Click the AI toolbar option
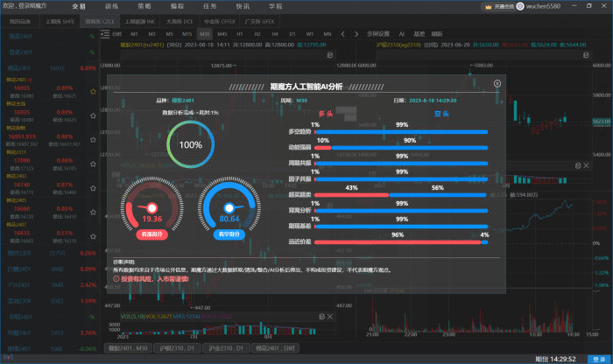The image size is (613, 364). click(402, 33)
